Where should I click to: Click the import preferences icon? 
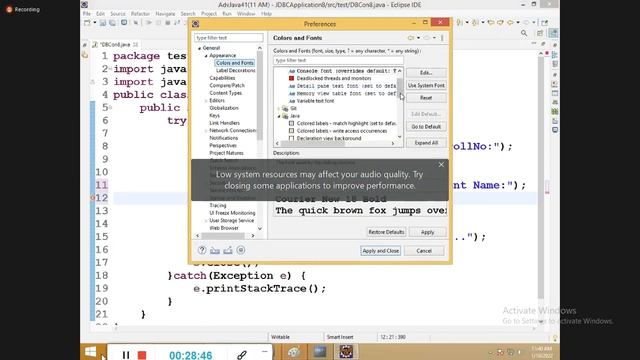[x=215, y=250]
